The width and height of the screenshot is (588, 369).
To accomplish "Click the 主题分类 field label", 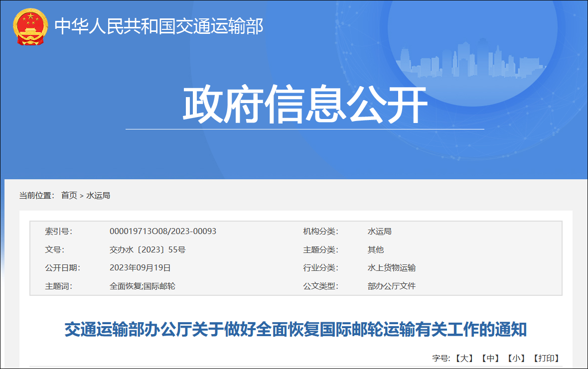I will pos(320,250).
